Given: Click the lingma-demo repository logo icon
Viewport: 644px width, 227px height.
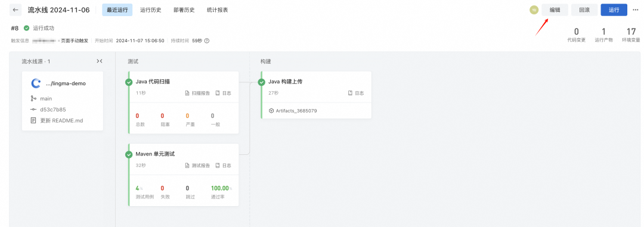Looking at the screenshot, I should tap(36, 83).
